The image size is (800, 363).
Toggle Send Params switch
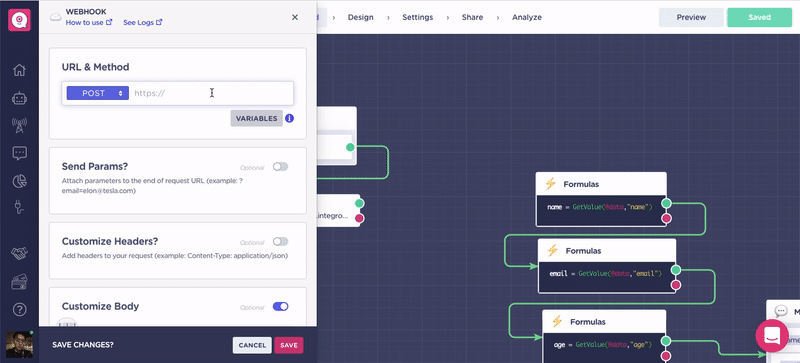click(x=280, y=166)
